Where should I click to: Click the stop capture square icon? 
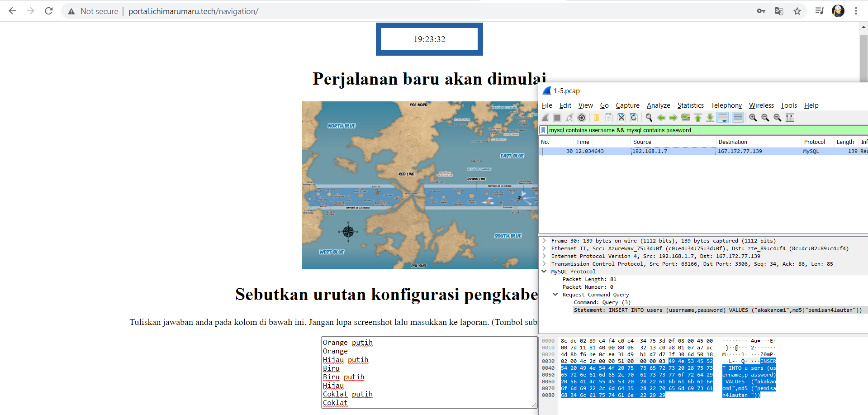pyautogui.click(x=557, y=118)
